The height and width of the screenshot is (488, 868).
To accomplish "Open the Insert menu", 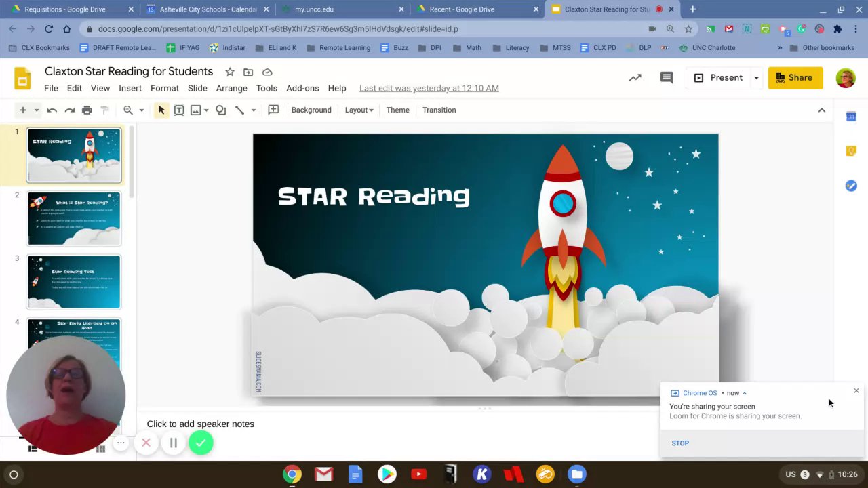I will click(130, 88).
